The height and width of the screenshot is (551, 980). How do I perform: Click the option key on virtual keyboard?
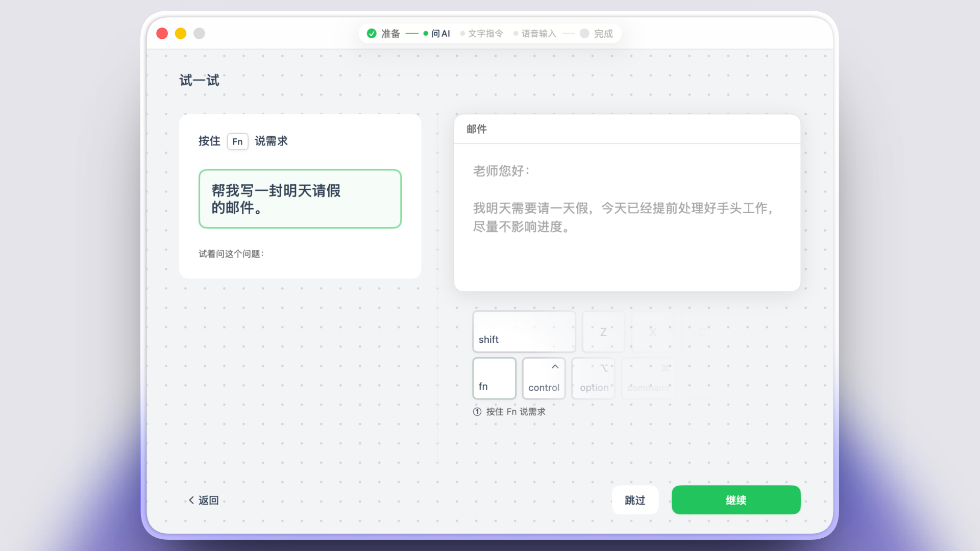click(594, 378)
